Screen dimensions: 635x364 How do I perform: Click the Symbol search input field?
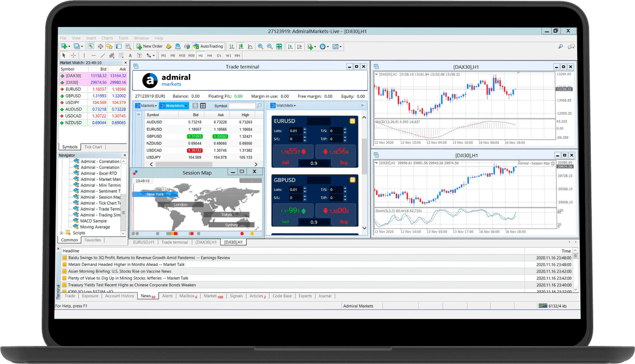242,106
